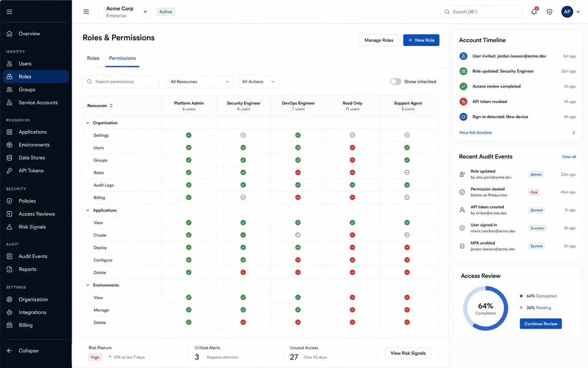
Task: Click the Audit Events list icon
Action: [x=10, y=256]
